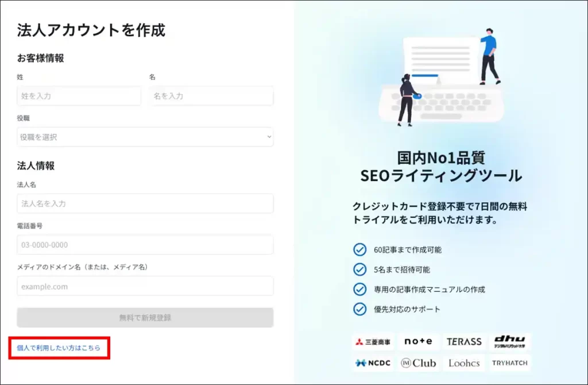Click the TERASS logo
The height and width of the screenshot is (385, 588).
click(x=464, y=341)
